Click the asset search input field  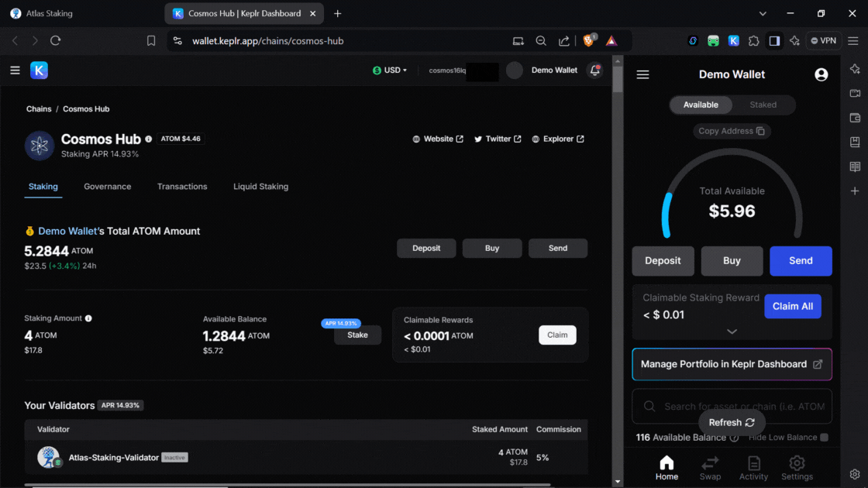pos(740,406)
